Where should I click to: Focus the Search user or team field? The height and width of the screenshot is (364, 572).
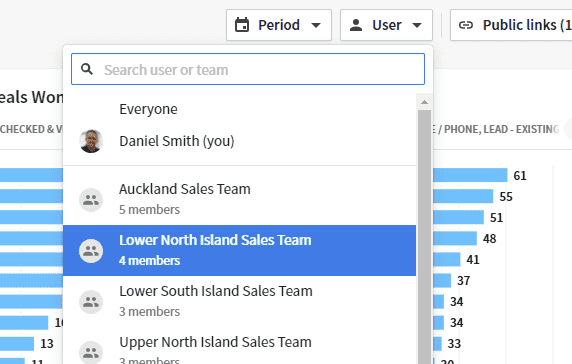tap(248, 69)
